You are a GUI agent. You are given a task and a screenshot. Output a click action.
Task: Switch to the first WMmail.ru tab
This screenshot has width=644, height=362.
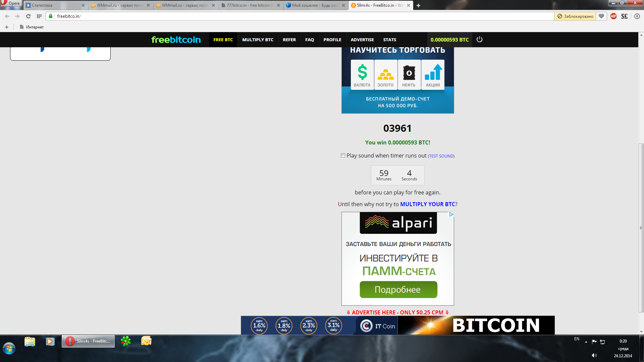[x=119, y=5]
